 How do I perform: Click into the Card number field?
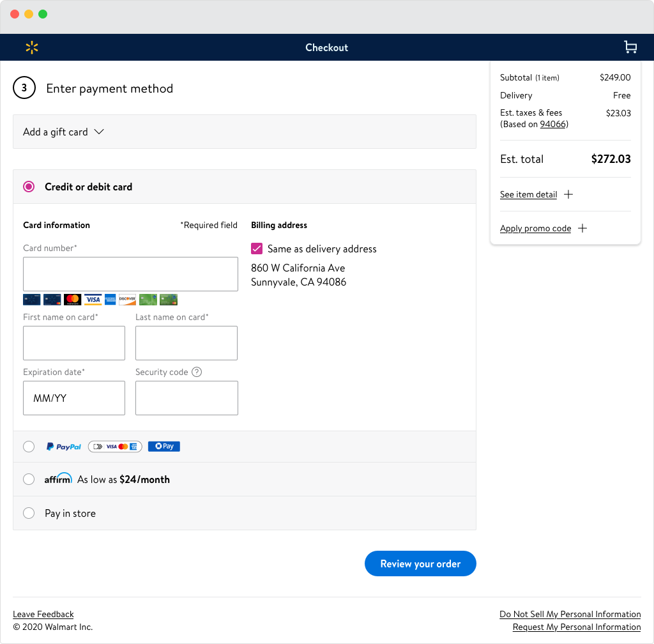coord(130,274)
